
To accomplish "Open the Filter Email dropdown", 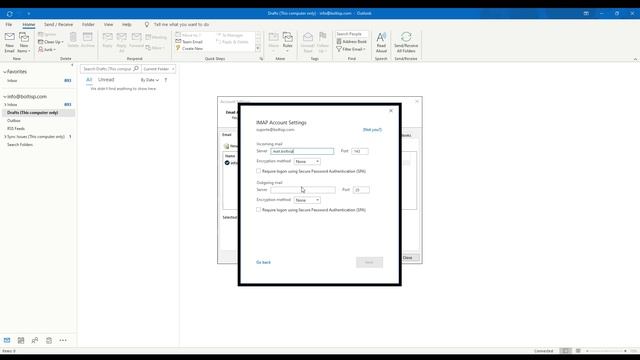I will tap(351, 49).
